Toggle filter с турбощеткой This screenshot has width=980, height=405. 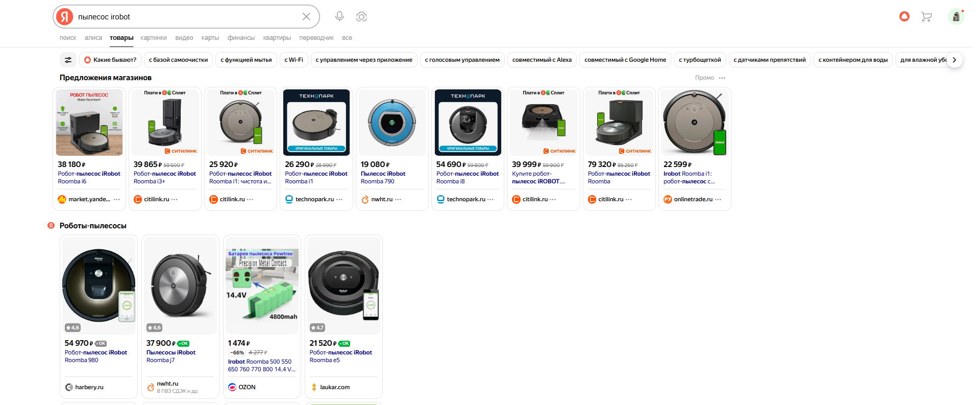(700, 60)
